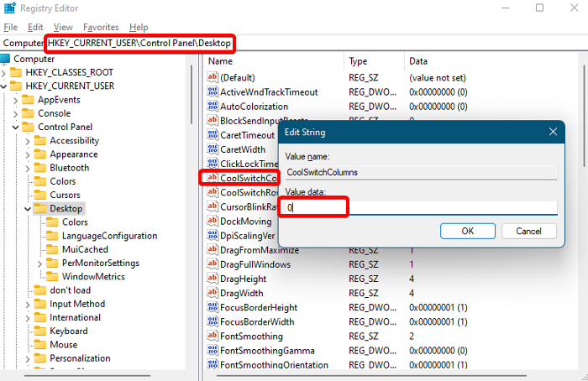
Task: Select the Colors subkey under Desktop
Action: pyautogui.click(x=75, y=222)
